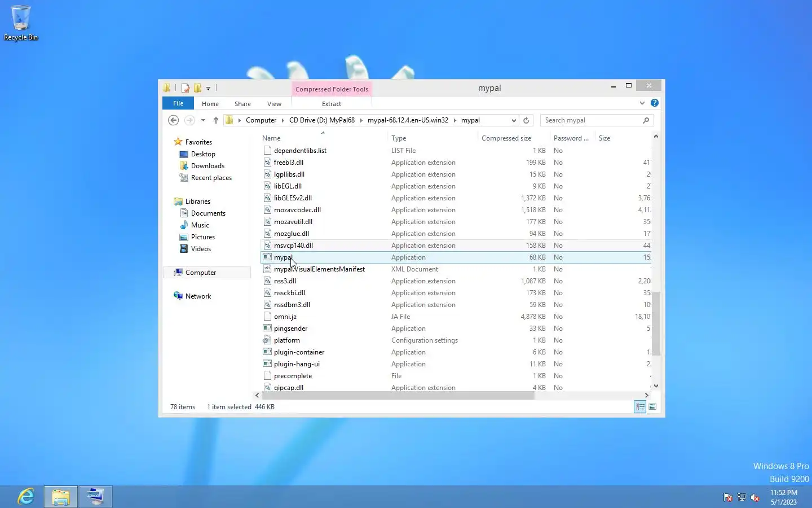Viewport: 812px width, 508px height.
Task: Open the on-screen keyboard taskbar app
Action: click(x=95, y=497)
